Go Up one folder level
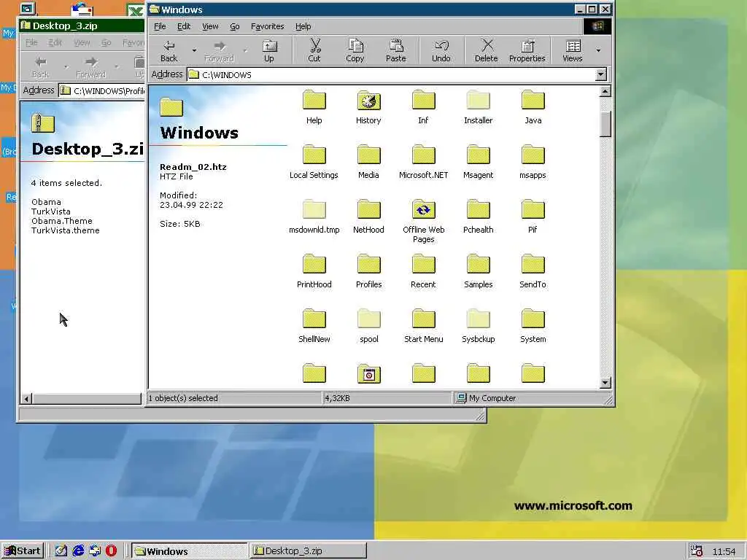This screenshot has width=747, height=560. coord(269,51)
